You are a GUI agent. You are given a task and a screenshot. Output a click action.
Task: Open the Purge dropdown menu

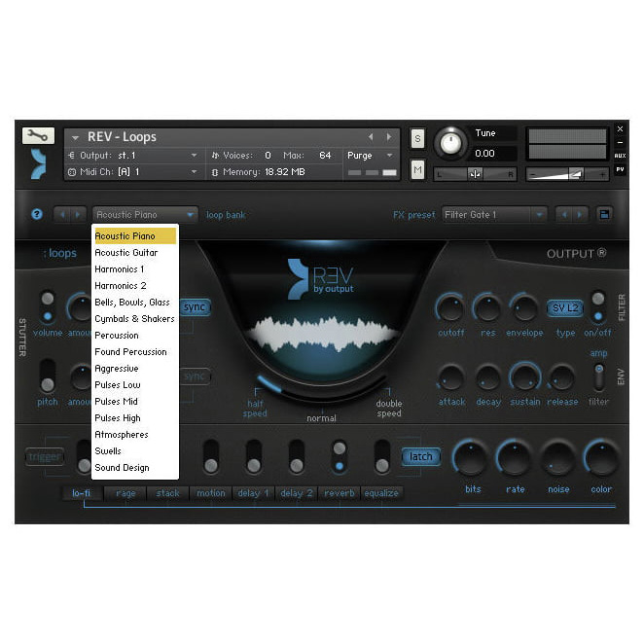tap(370, 156)
